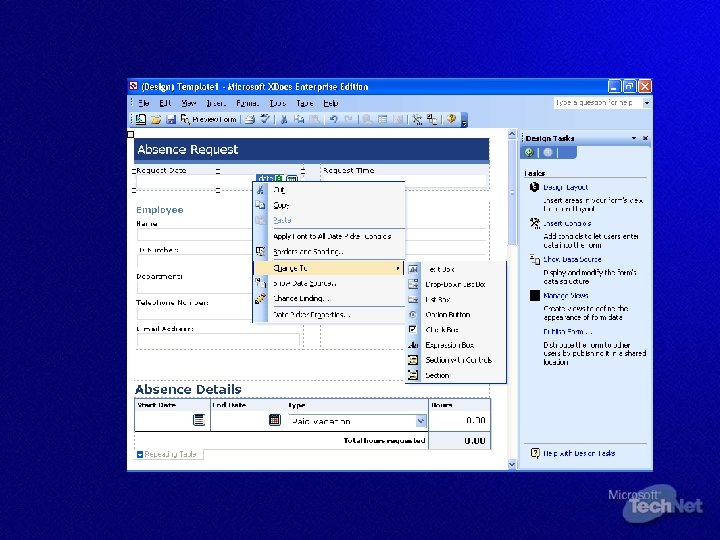720x540 pixels.
Task: Click the scissors Cut icon in the toolbar
Action: click(284, 119)
